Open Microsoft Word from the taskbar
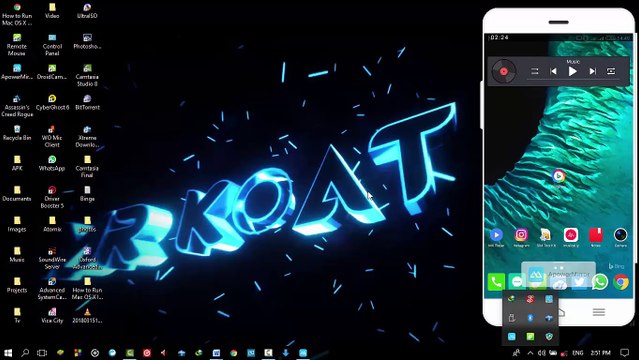Image resolution: width=639 pixels, height=360 pixels. 216,353
